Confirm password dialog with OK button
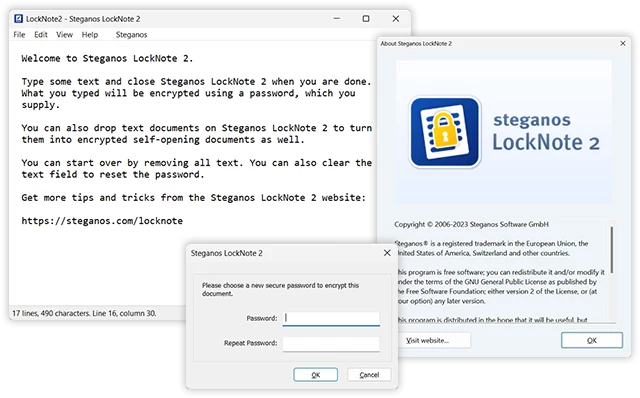Screen dimensions: 640x398 coord(316,375)
